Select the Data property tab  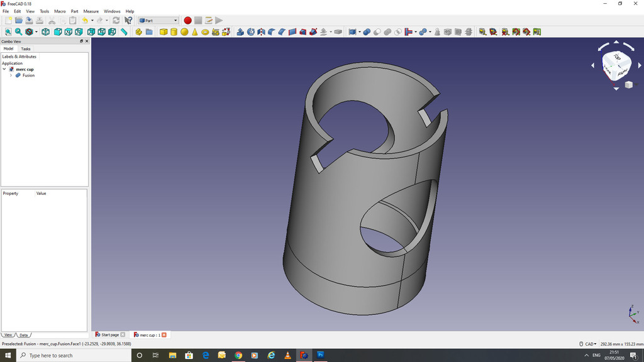point(23,335)
